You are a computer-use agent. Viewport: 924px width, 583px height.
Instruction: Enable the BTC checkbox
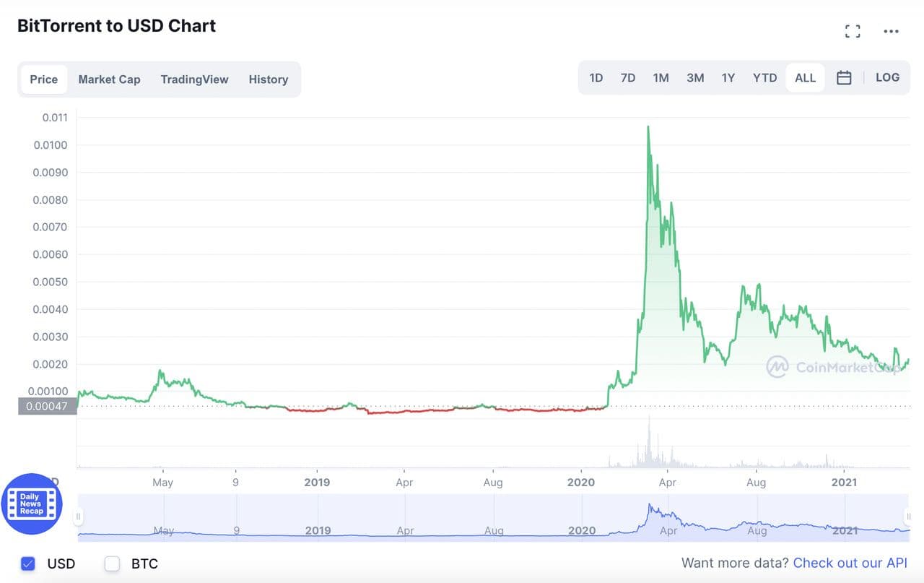point(112,563)
